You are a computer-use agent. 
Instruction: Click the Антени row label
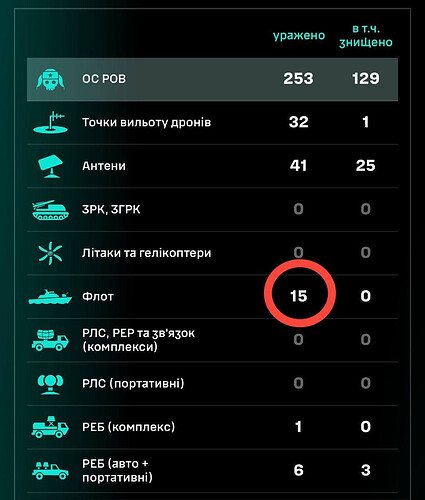104,166
